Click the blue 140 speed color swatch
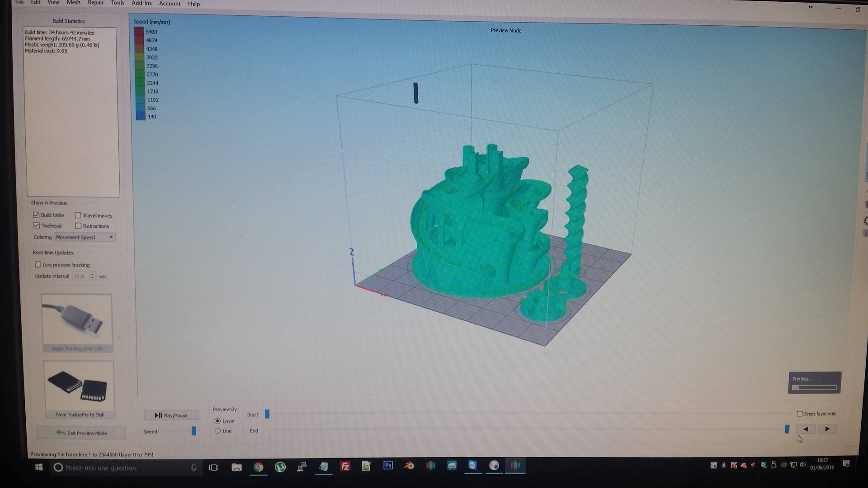 click(x=141, y=116)
